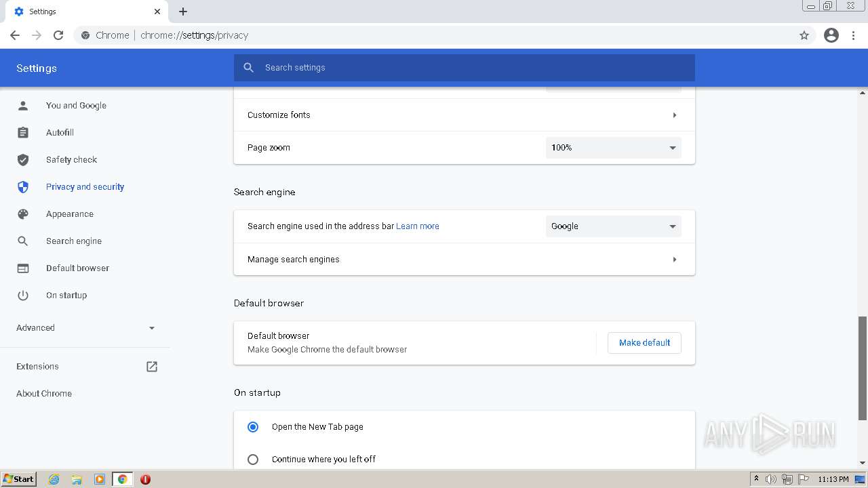
Task: Show hidden system tray icons
Action: click(756, 479)
